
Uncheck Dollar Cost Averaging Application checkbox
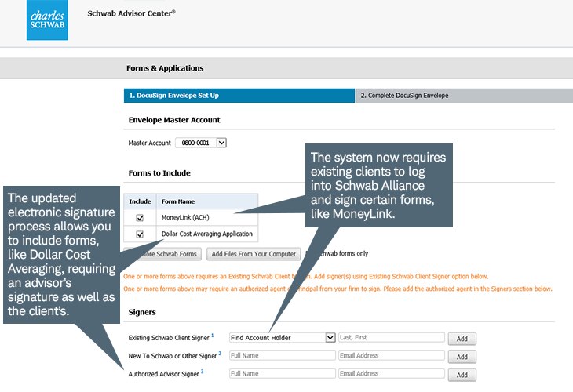[x=140, y=234]
